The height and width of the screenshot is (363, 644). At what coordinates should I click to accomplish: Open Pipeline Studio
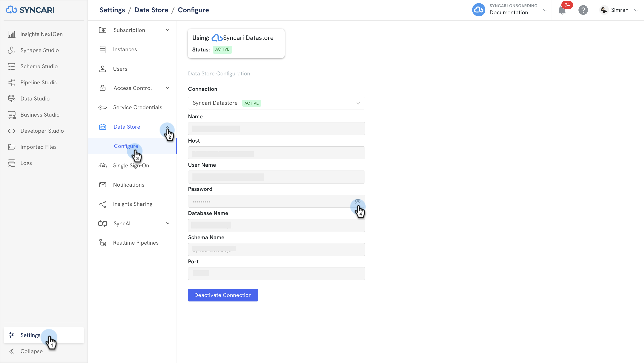click(x=39, y=83)
